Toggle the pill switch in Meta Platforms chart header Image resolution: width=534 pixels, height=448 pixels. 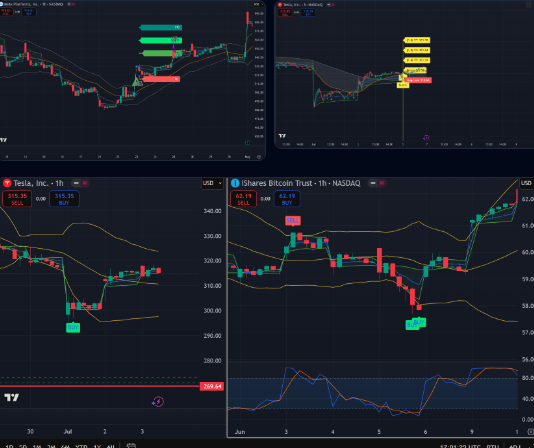click(69, 4)
